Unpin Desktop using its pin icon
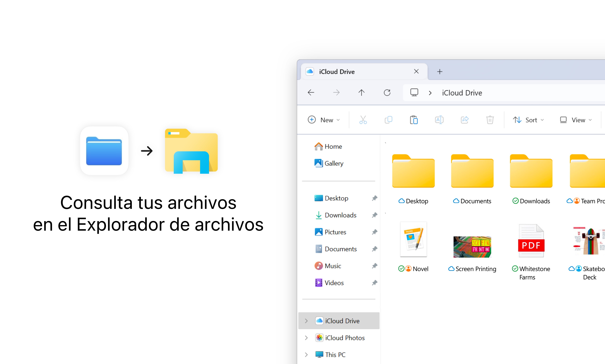The width and height of the screenshot is (605, 364). tap(374, 198)
